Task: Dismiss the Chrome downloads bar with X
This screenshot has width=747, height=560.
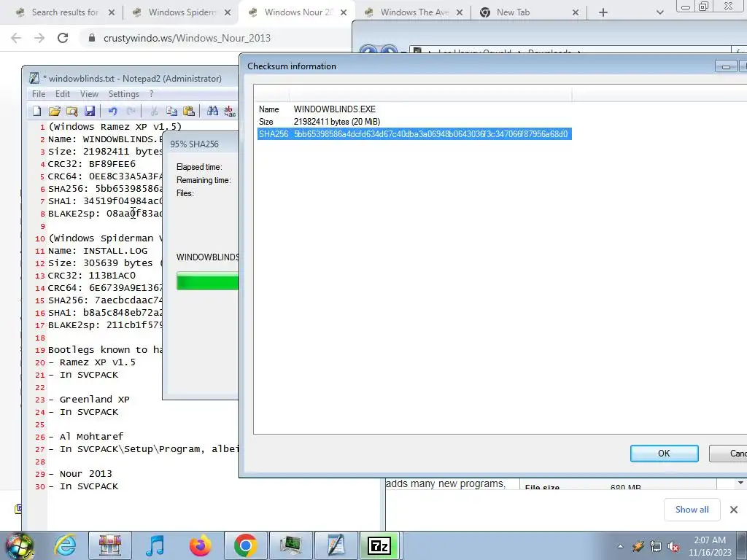Action: click(734, 510)
